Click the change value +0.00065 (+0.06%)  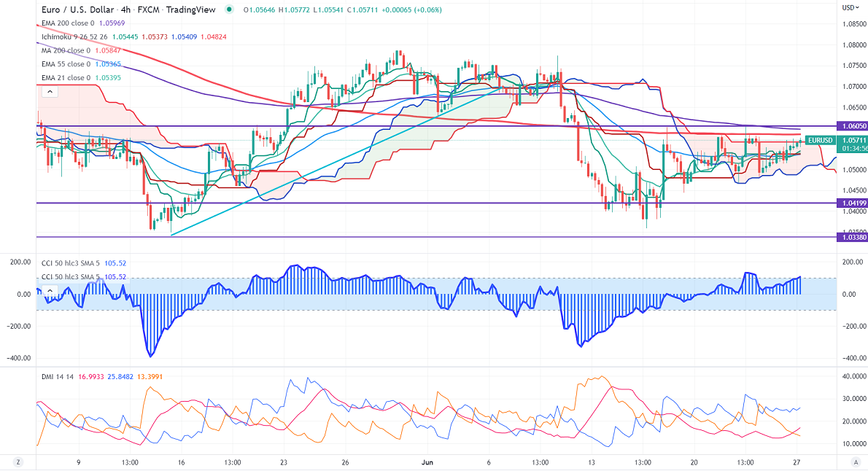[x=412, y=10]
